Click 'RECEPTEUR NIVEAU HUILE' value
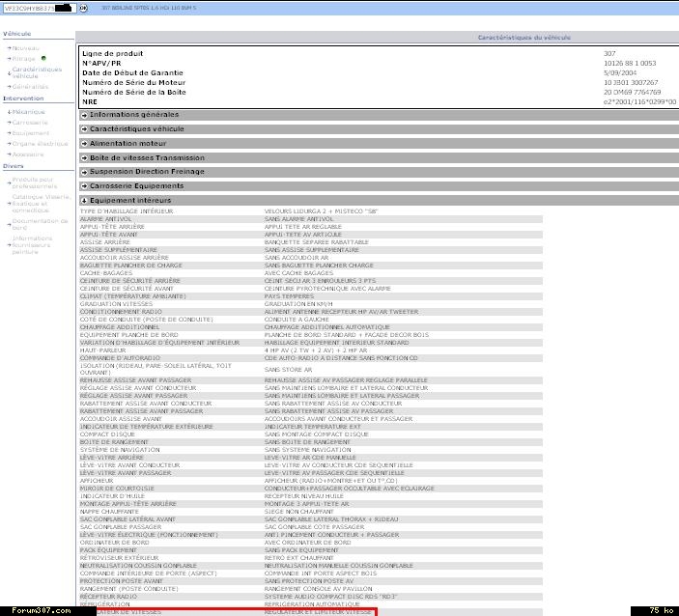Screen dimensions: 679x616 (304, 496)
